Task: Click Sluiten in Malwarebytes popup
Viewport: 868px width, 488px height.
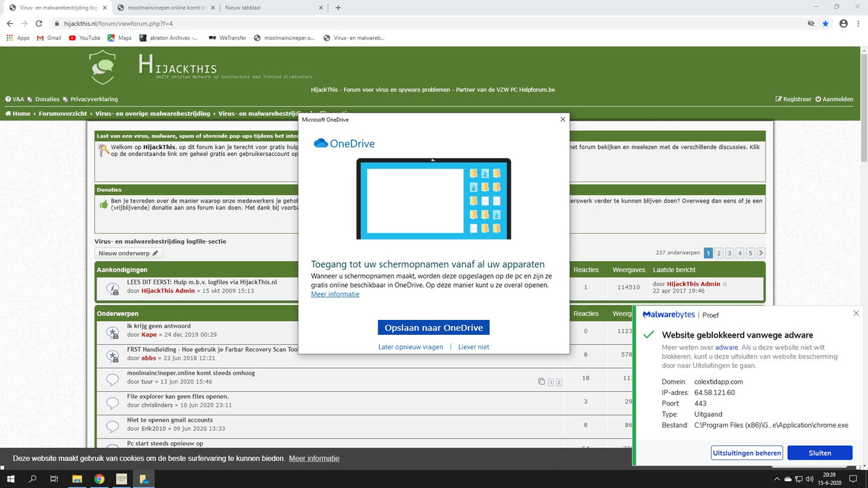Action: point(820,453)
